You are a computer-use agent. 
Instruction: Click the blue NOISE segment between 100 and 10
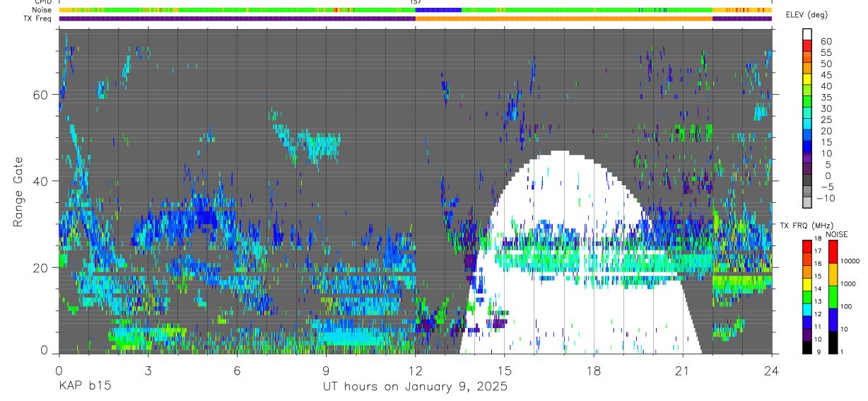(833, 319)
